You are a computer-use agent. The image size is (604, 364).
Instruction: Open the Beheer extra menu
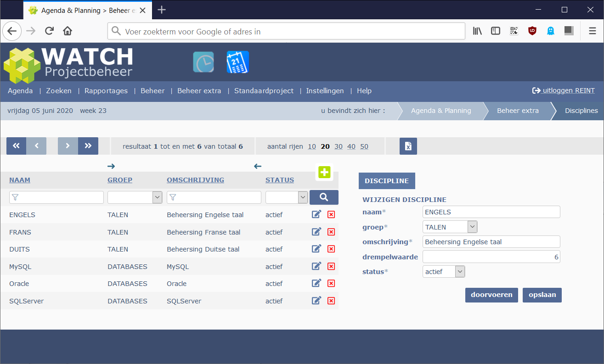coord(199,91)
